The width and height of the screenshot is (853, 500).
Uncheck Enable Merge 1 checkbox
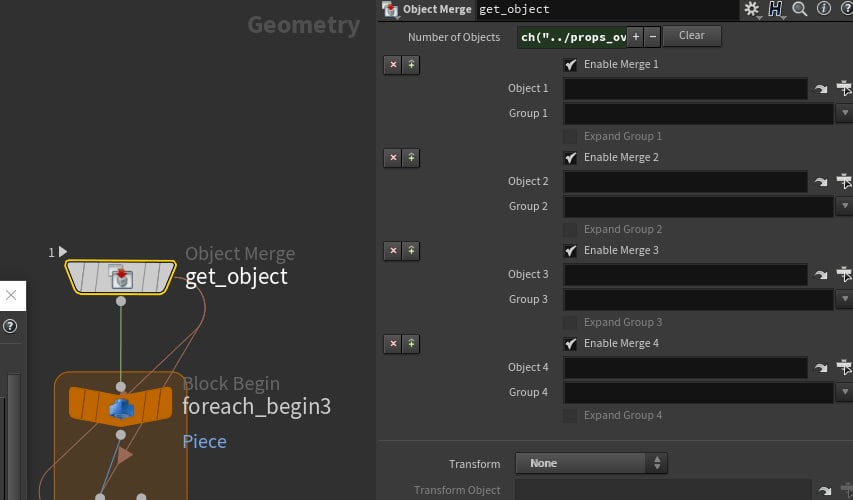[570, 65]
